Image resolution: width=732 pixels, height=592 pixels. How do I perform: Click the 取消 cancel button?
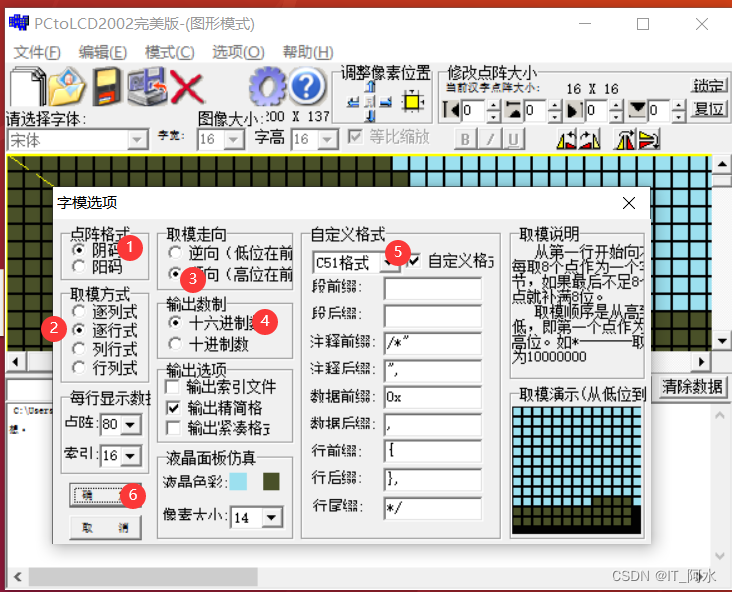coord(105,528)
